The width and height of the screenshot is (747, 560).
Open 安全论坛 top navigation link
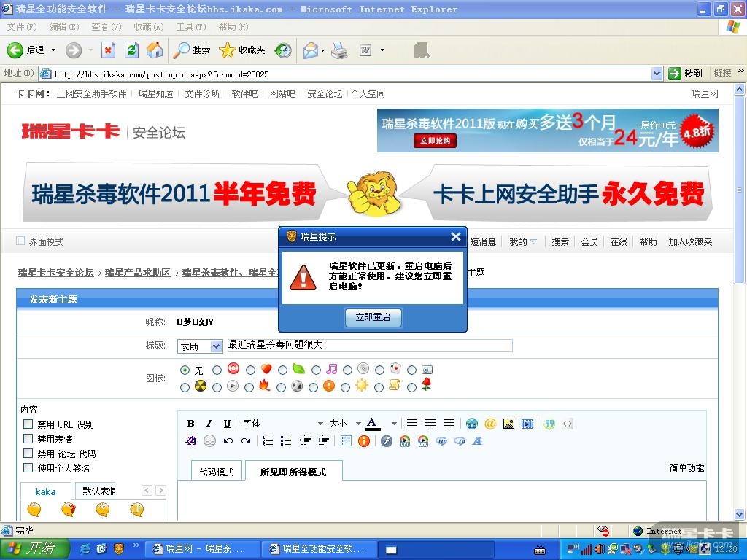click(x=325, y=94)
